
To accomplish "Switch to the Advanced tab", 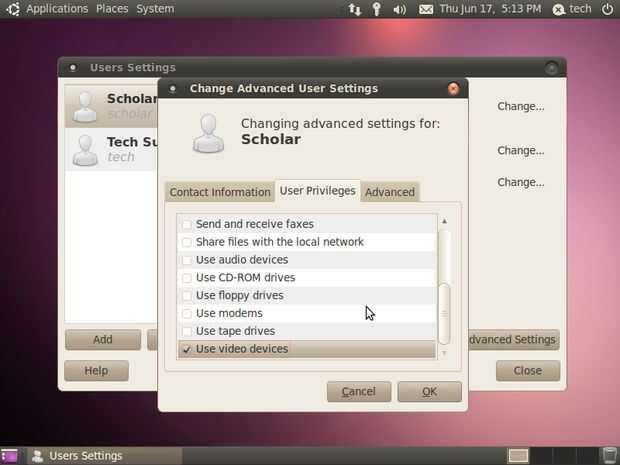I will [x=390, y=192].
